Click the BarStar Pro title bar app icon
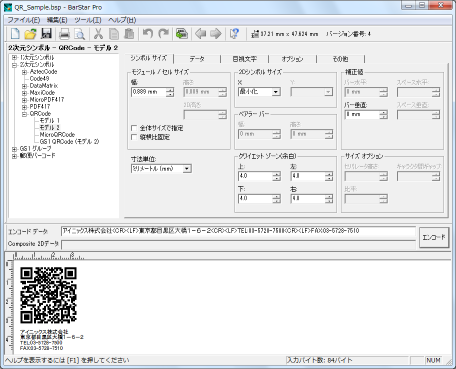This screenshot has height=369, width=456. pos(8,7)
